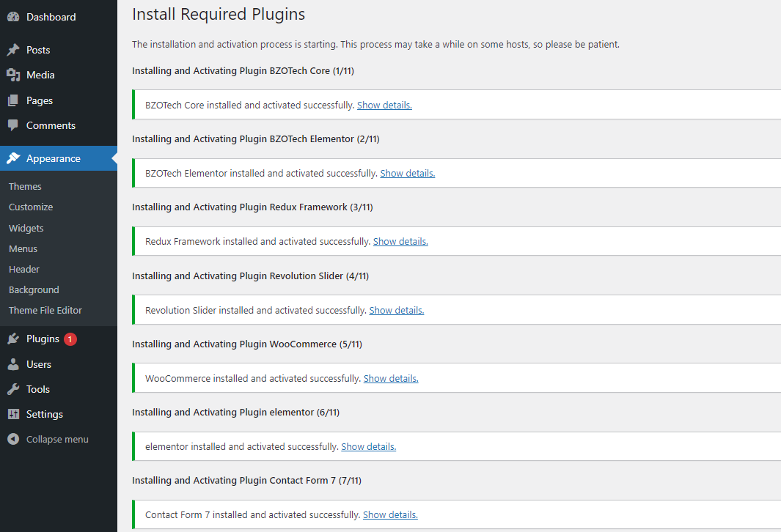The height and width of the screenshot is (532, 781).
Task: Click 'Installing and Activating Plugin WooCommerce (5/11)'
Action: tap(247, 344)
